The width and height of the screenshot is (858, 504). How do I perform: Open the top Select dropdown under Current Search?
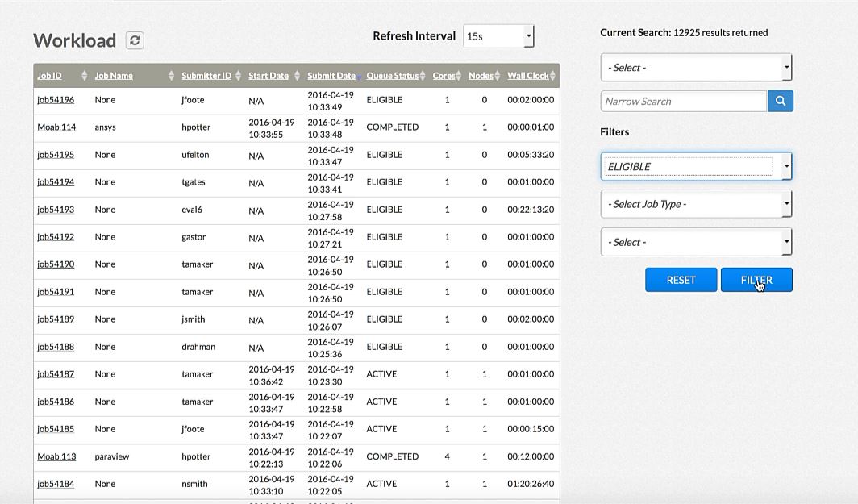[696, 67]
